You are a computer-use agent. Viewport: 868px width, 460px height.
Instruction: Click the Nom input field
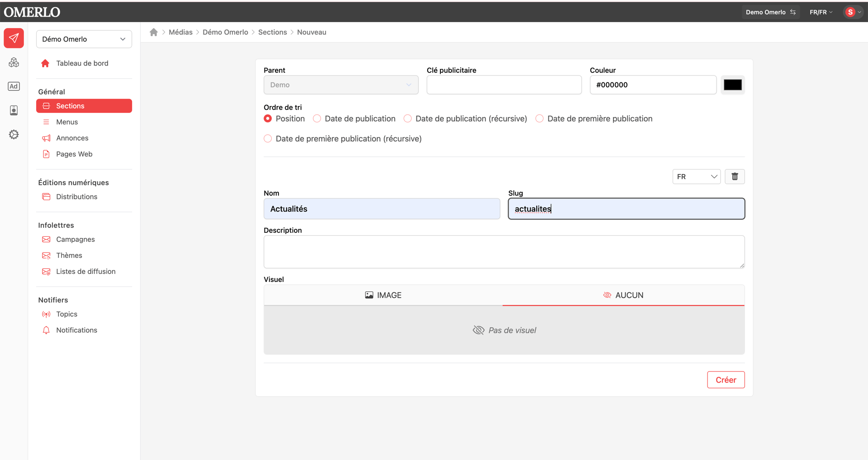(382, 209)
